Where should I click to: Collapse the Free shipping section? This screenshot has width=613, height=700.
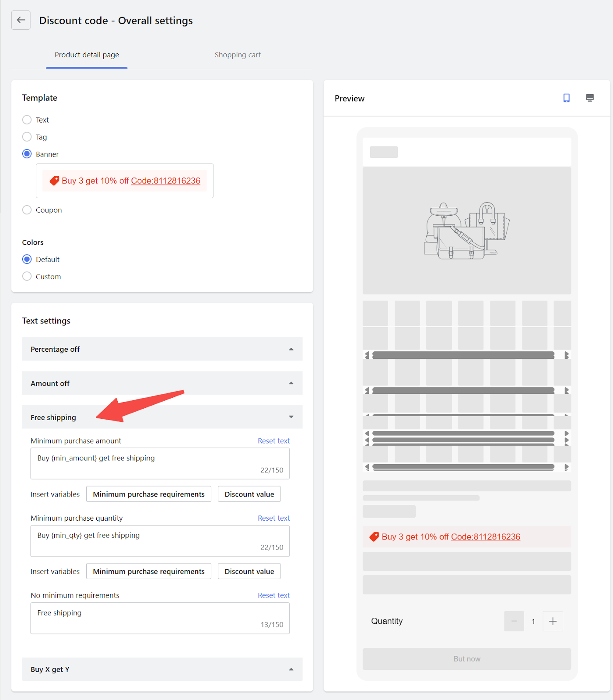click(162, 417)
